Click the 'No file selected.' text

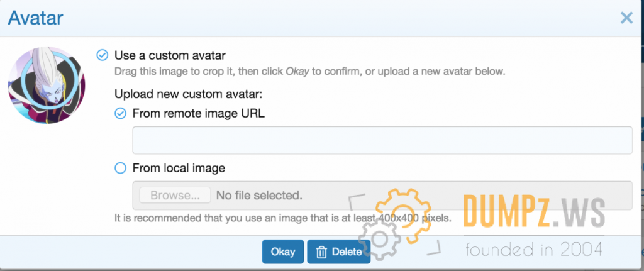[259, 196]
